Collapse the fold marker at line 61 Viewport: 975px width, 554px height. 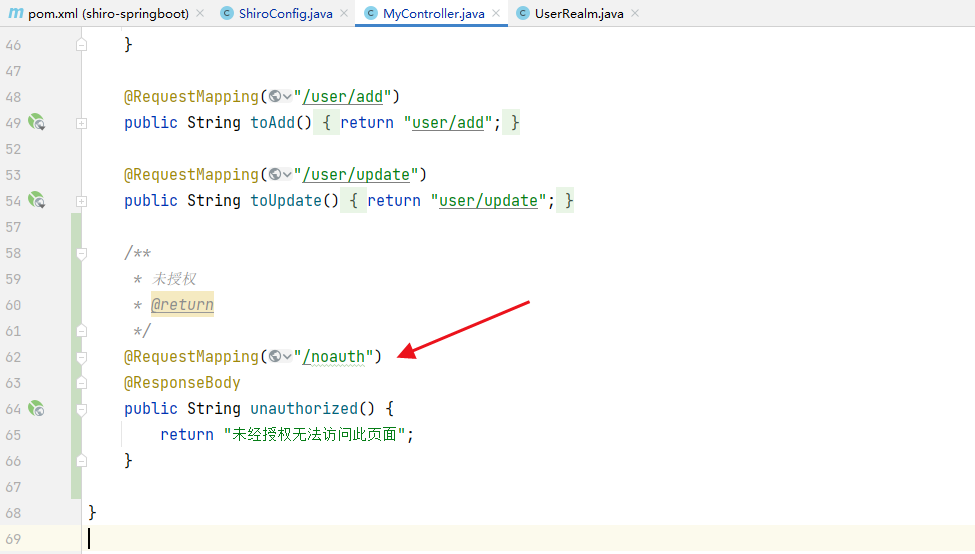pos(81,331)
